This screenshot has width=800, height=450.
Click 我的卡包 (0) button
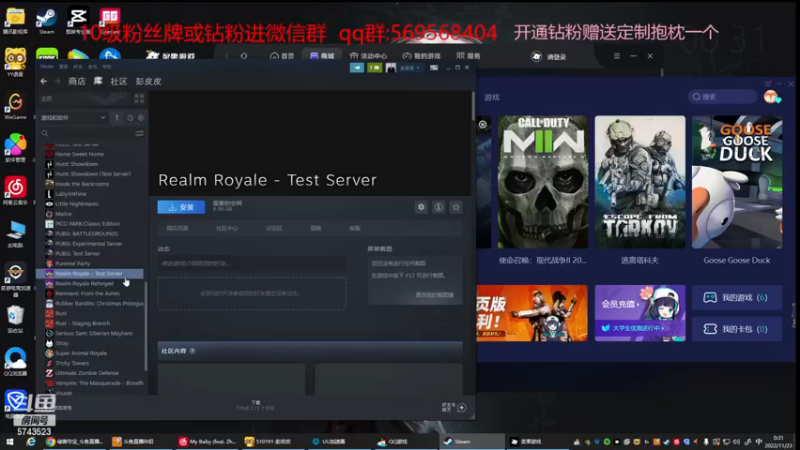pyautogui.click(x=737, y=329)
